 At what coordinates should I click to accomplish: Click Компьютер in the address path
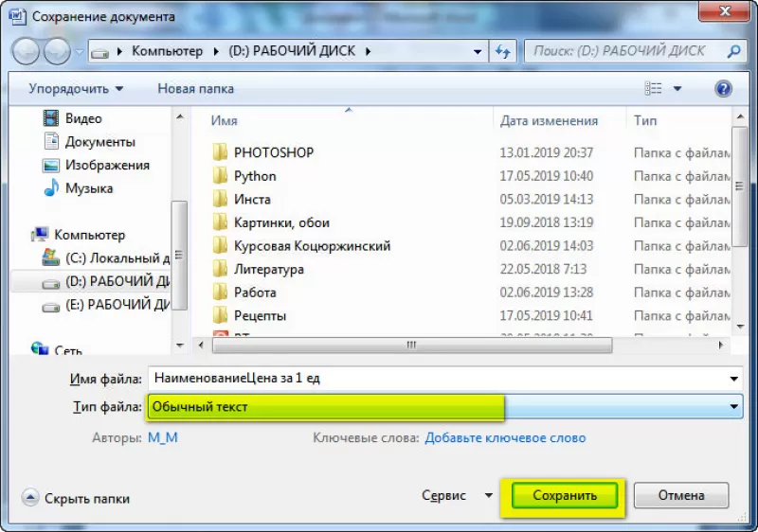[168, 51]
